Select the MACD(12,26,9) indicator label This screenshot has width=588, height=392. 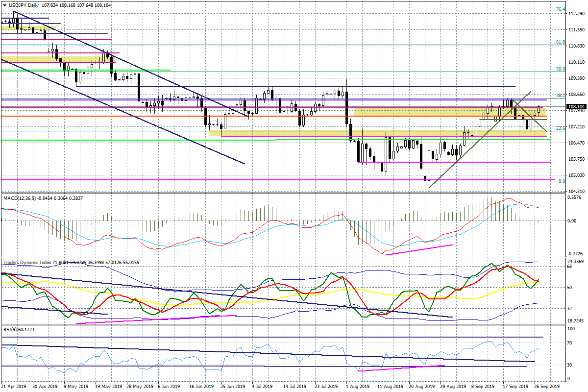coord(21,197)
